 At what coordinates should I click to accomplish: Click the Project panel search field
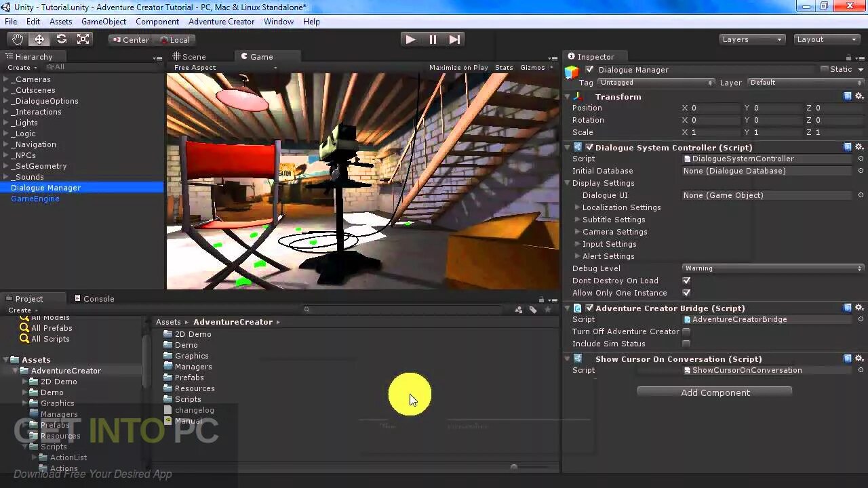(x=403, y=310)
